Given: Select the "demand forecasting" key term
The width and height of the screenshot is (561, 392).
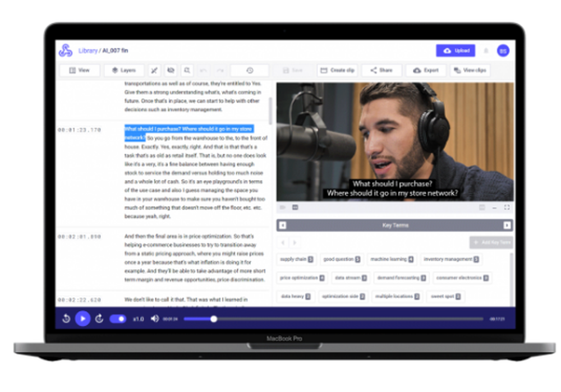Looking at the screenshot, I should point(402,278).
